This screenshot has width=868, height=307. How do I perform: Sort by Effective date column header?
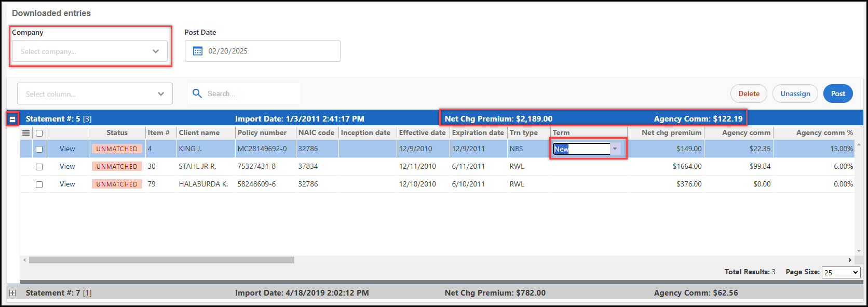click(x=422, y=132)
